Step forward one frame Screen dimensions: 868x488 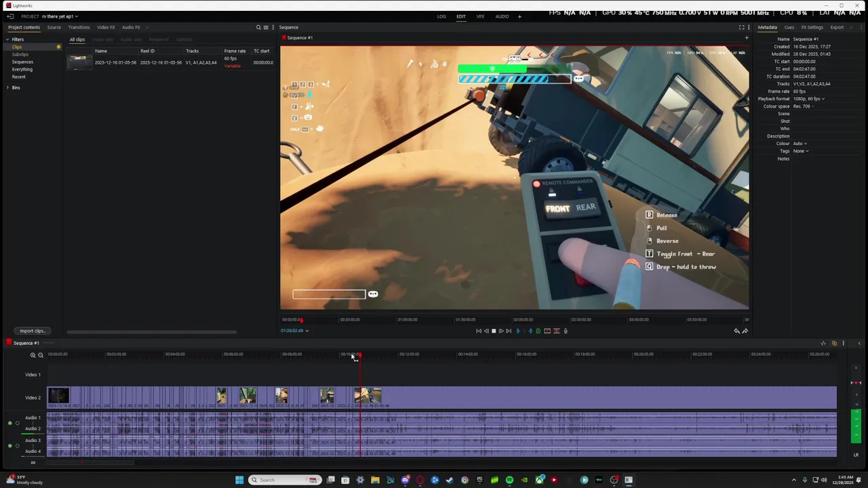[501, 331]
